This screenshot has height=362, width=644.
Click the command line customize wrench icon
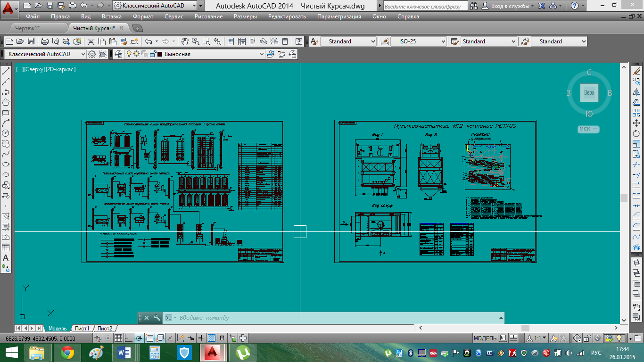(157, 318)
